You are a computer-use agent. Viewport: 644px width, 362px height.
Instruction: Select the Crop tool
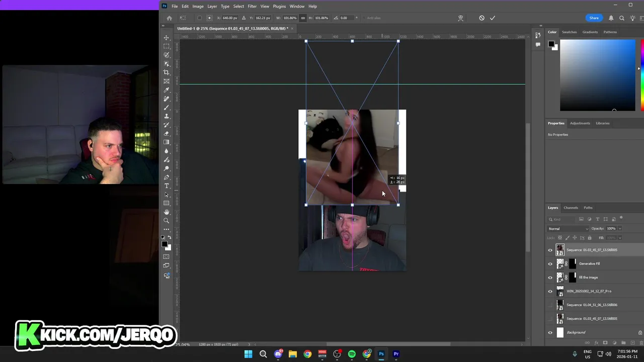point(167,72)
